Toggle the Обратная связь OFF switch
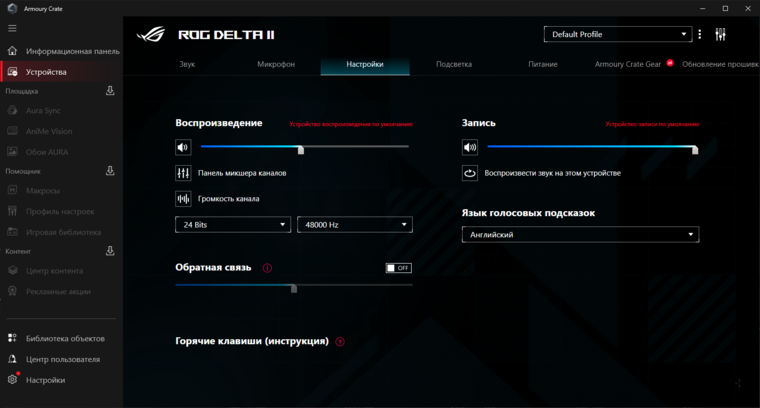760x408 pixels. click(x=398, y=268)
